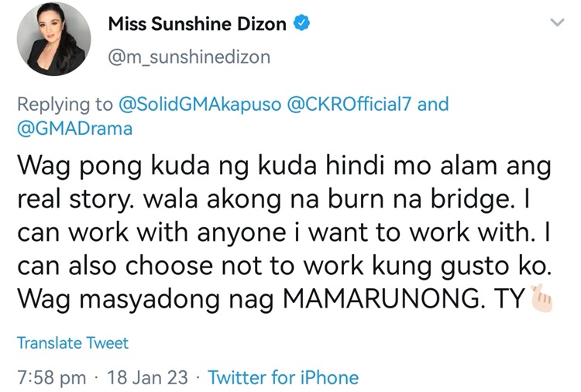Click the blue verified badge icon

(303, 25)
